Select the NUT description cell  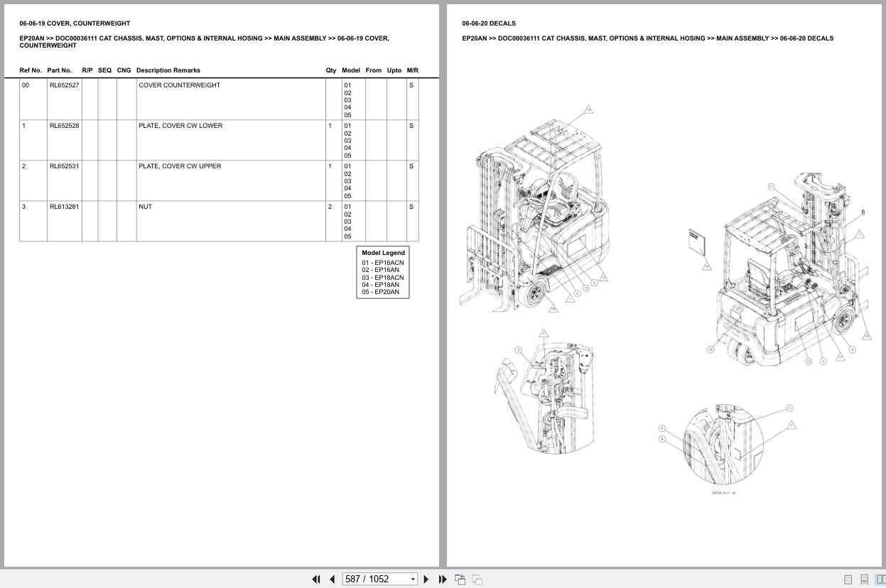[230, 221]
